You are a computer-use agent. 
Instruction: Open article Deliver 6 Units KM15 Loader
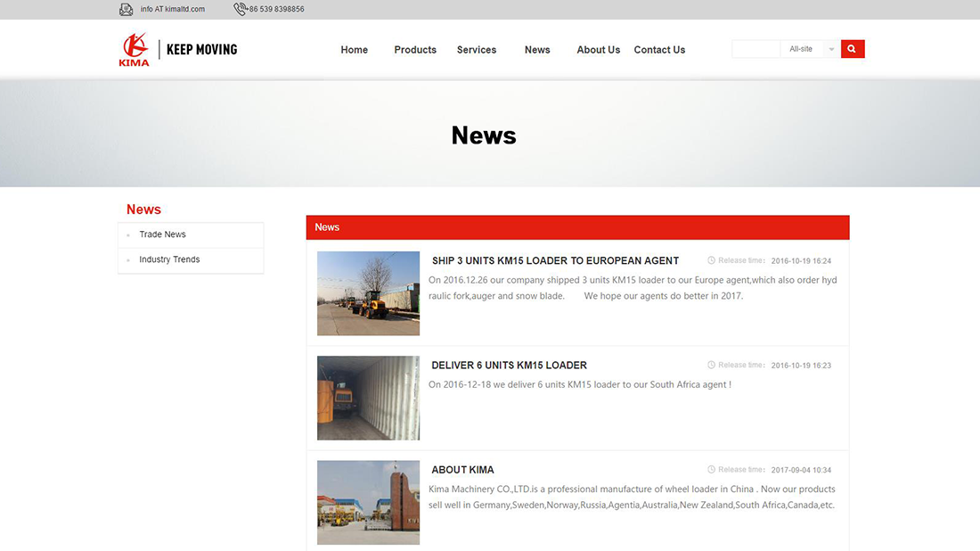510,366
